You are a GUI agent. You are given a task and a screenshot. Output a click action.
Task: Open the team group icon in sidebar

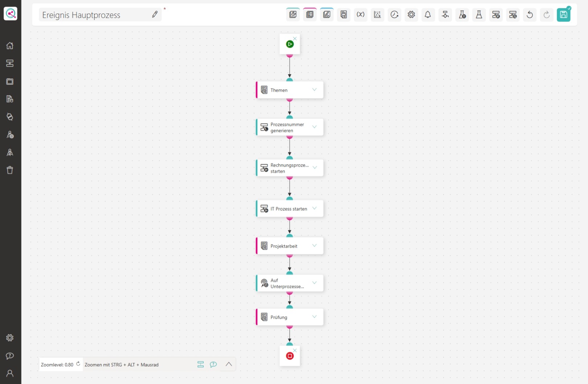point(10,152)
